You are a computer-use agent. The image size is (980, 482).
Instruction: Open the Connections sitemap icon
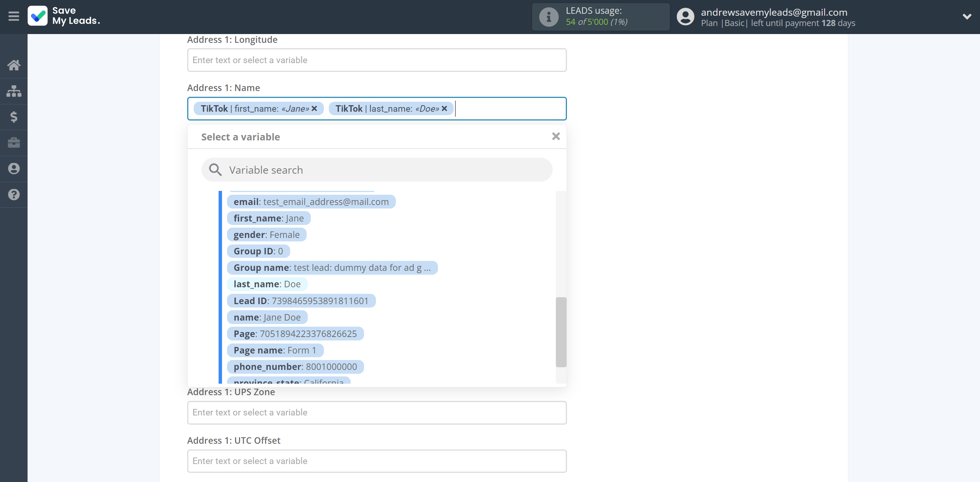tap(14, 91)
